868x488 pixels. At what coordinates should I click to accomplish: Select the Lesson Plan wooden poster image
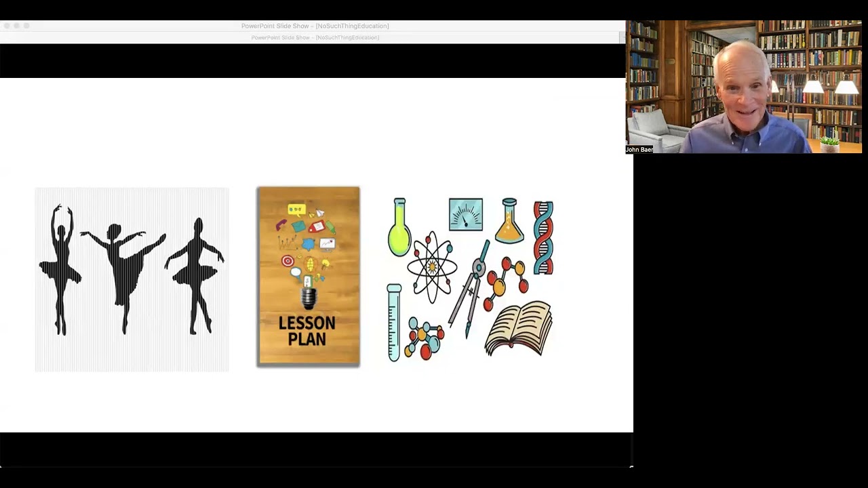(309, 277)
